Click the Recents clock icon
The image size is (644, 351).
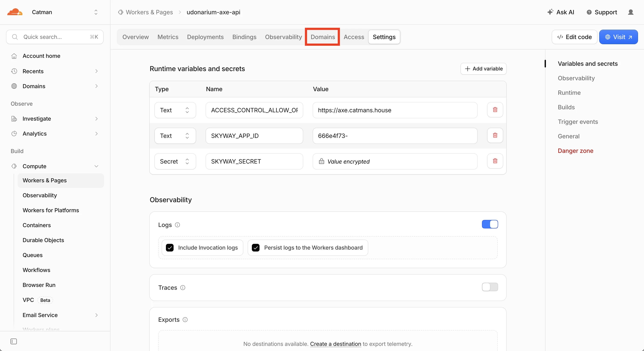[x=14, y=71]
